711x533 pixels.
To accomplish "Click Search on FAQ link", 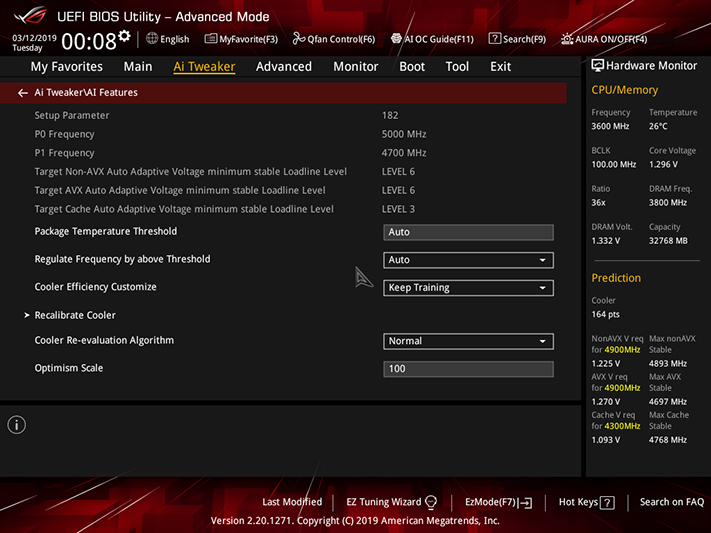I will 672,502.
